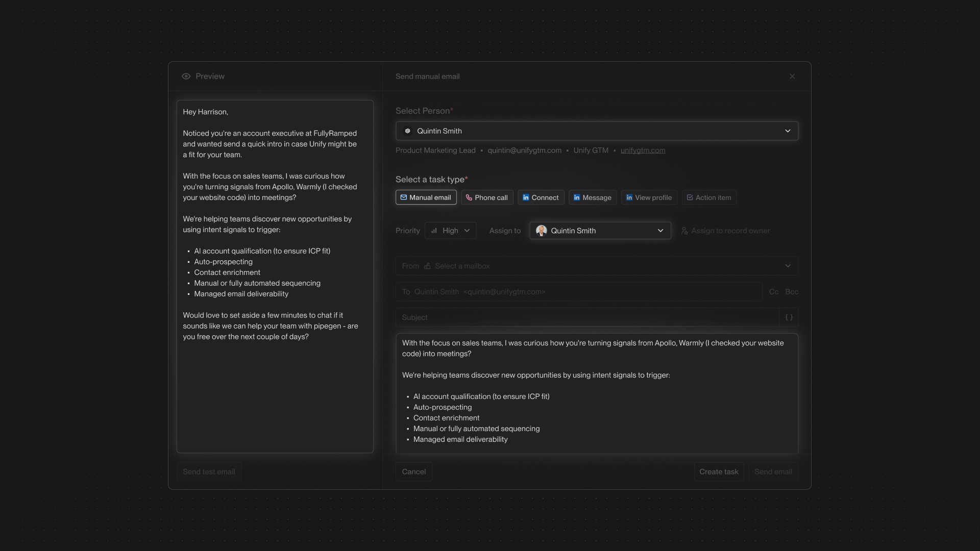This screenshot has height=551, width=980.
Task: Select the Manual email task type
Action: click(x=426, y=197)
